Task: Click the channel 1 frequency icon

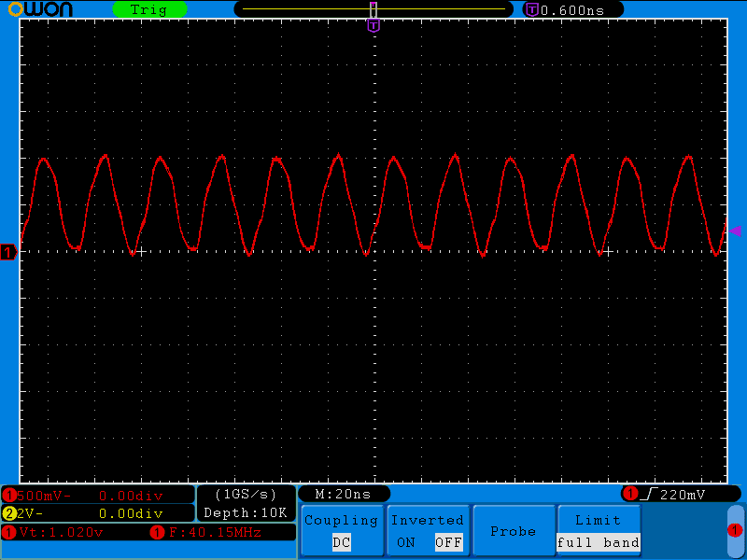Action: tap(156, 532)
